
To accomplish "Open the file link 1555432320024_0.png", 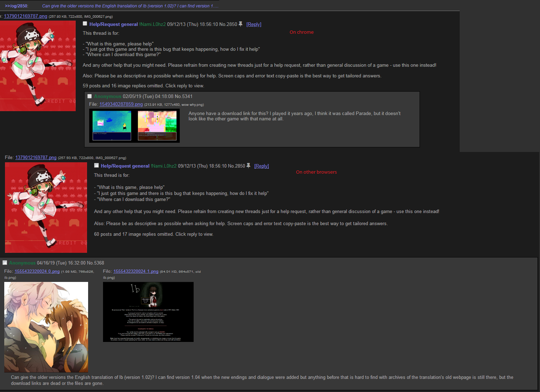I will click(37, 271).
